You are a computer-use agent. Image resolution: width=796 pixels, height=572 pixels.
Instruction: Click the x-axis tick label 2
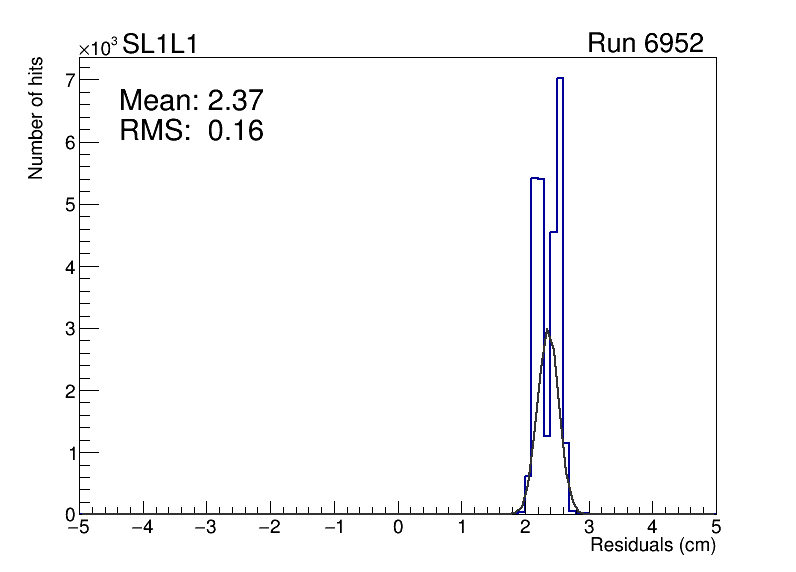click(x=526, y=527)
